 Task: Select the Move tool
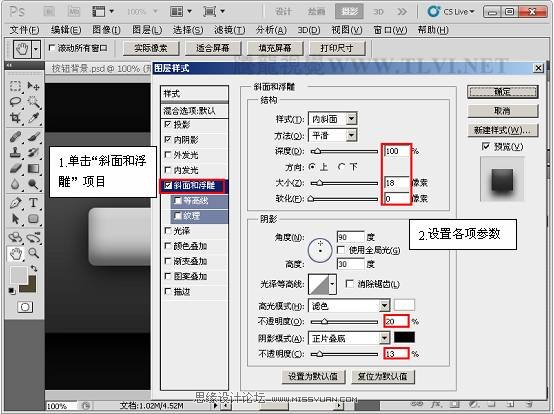coord(33,86)
